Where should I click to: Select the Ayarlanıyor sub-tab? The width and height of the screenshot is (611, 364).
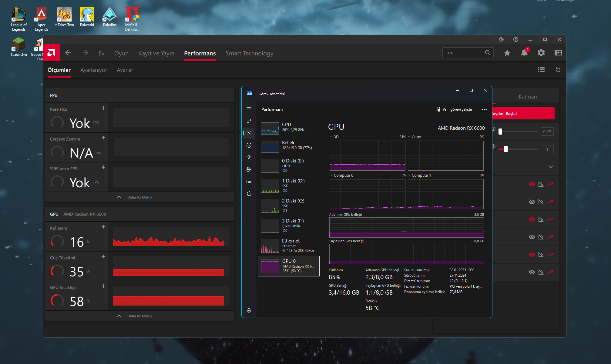coord(94,70)
